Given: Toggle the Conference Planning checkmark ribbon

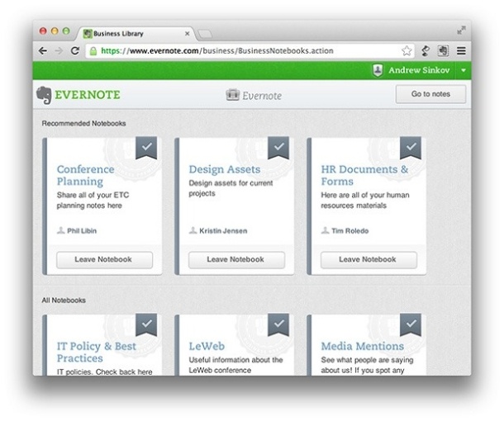Looking at the screenshot, I should 146,148.
